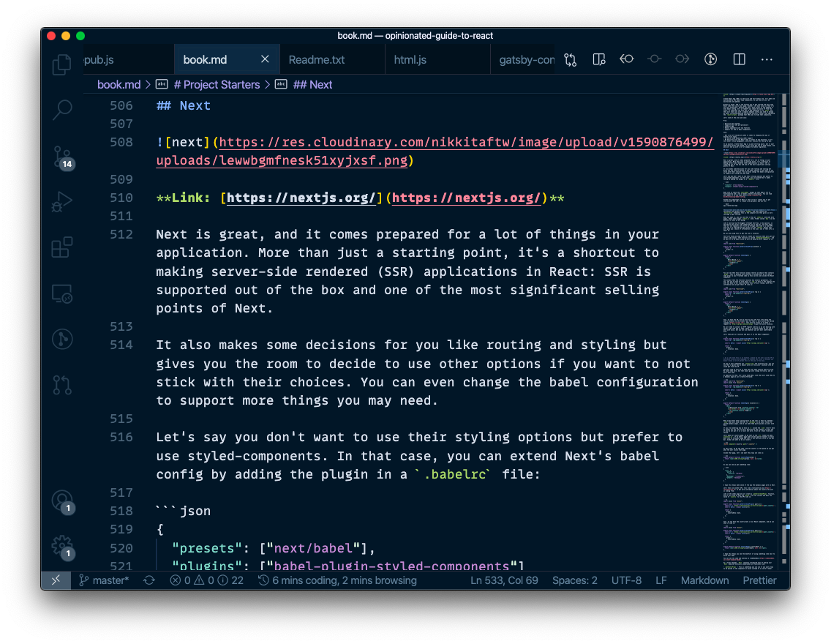The height and width of the screenshot is (644, 831).
Task: Open the Manage gear settings menu
Action: 63,547
